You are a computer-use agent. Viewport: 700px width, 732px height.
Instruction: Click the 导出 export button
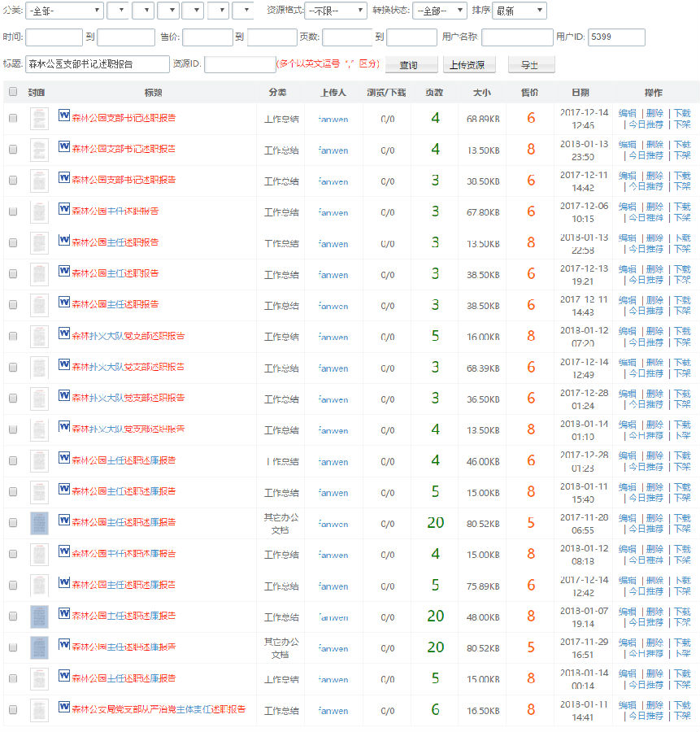(x=530, y=65)
